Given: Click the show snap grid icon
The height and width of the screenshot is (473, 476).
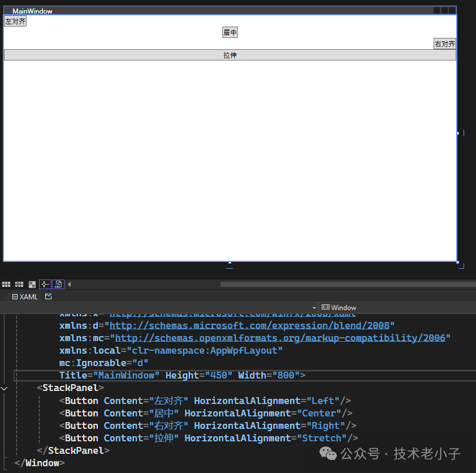Looking at the screenshot, I should pyautogui.click(x=6, y=284).
